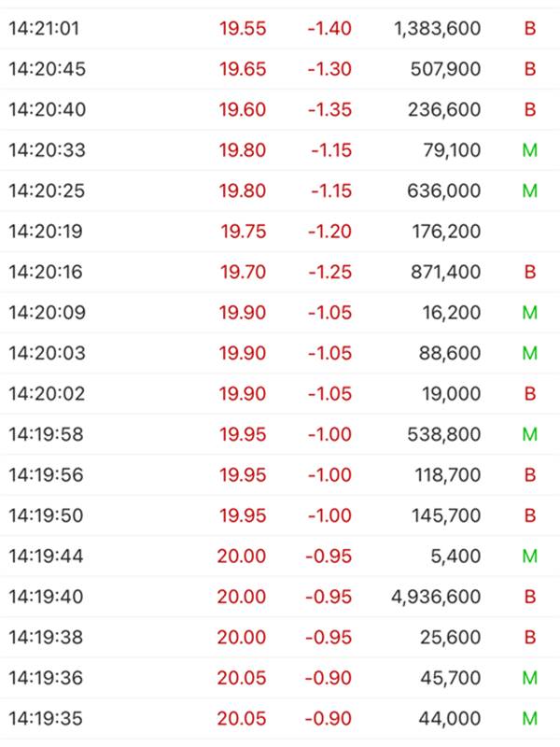560x747 pixels.
Task: Select price 19.70 at 14:20:16
Action: pyautogui.click(x=243, y=272)
